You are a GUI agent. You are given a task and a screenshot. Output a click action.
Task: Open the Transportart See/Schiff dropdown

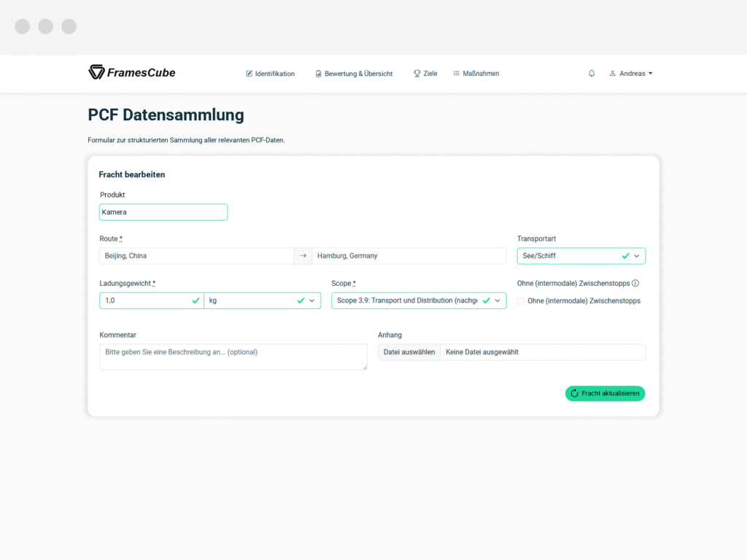tap(581, 256)
